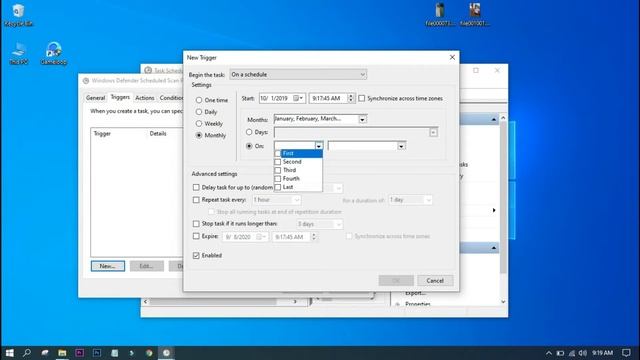The width and height of the screenshot is (640, 360).
Task: Select the free00073 desktop file icon
Action: 440,15
